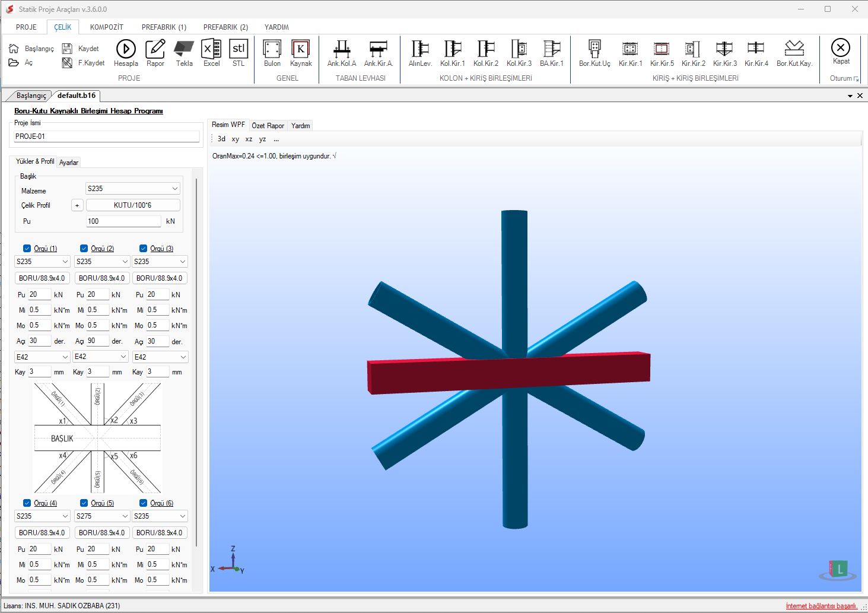Open the Kir.Kir.3 beam-beam connection
Viewport: 868px width, 613px height.
click(x=724, y=53)
